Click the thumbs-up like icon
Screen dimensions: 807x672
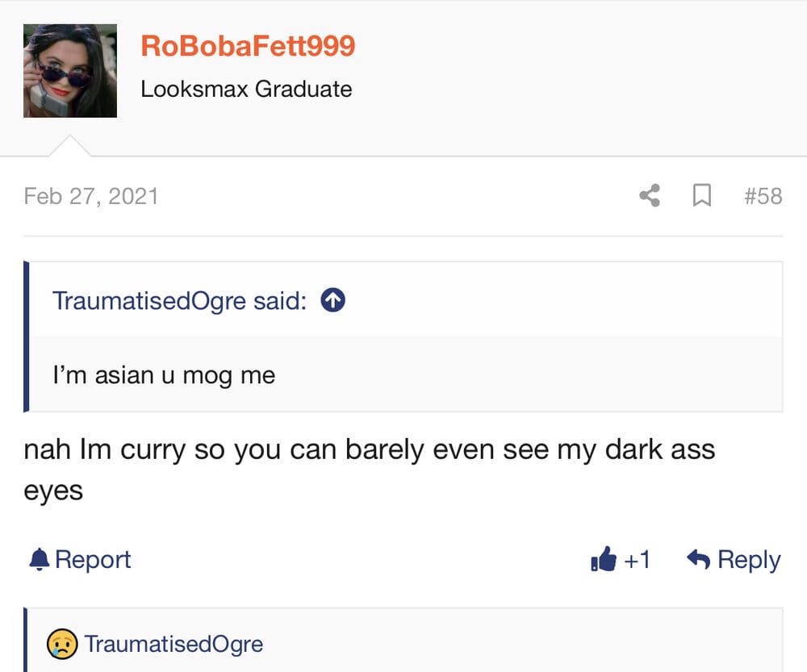coord(603,559)
